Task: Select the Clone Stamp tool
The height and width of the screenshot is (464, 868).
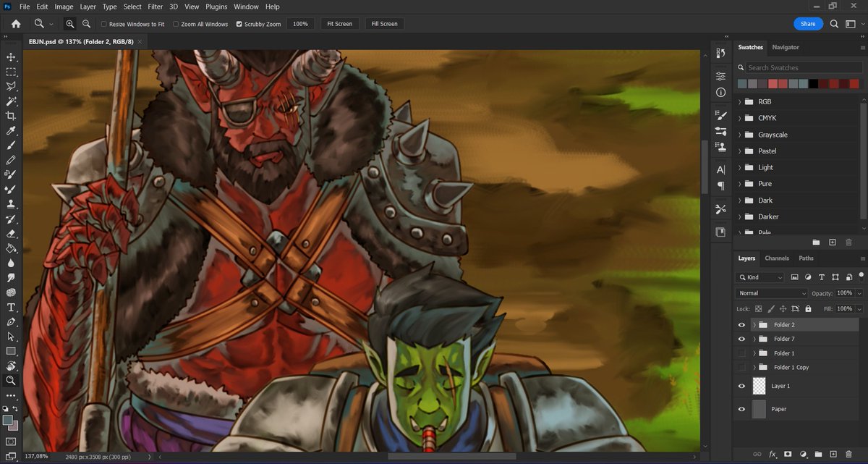Action: (11, 204)
